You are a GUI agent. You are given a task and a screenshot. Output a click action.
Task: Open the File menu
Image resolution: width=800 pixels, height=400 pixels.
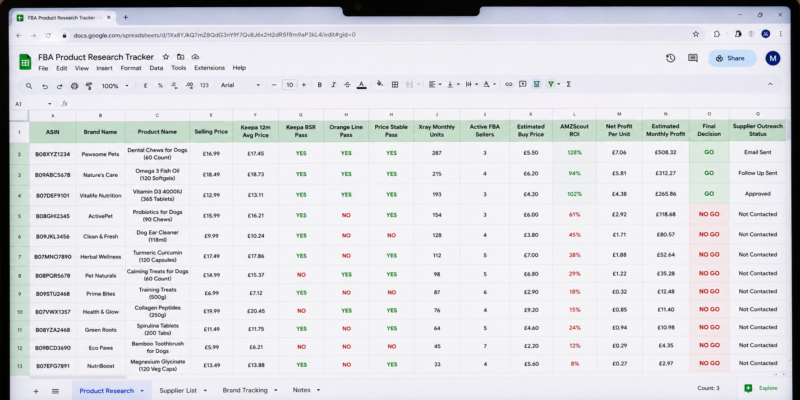point(43,68)
